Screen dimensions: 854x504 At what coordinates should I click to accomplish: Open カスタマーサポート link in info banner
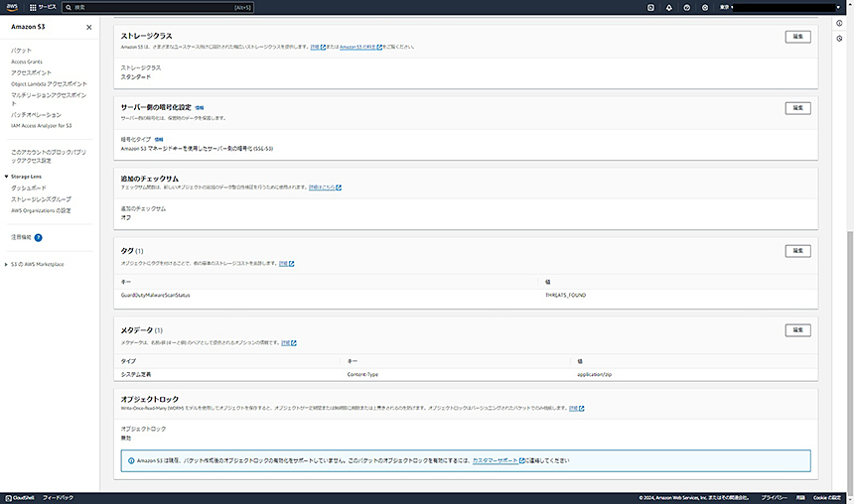click(x=498, y=460)
